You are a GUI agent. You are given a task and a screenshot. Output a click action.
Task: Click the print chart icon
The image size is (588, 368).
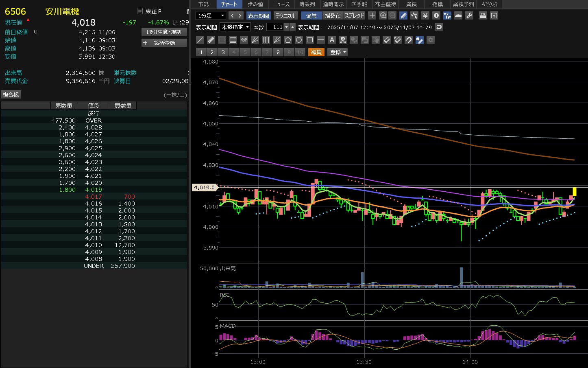(x=483, y=15)
